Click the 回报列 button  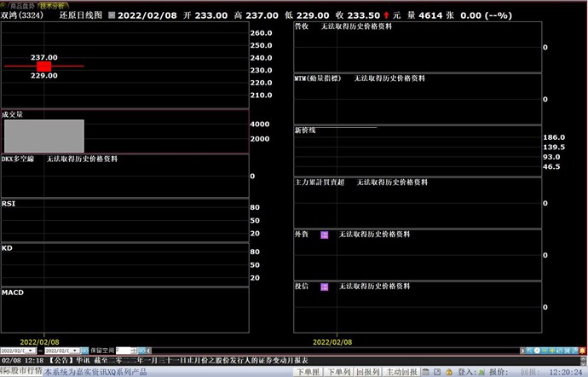(368, 372)
